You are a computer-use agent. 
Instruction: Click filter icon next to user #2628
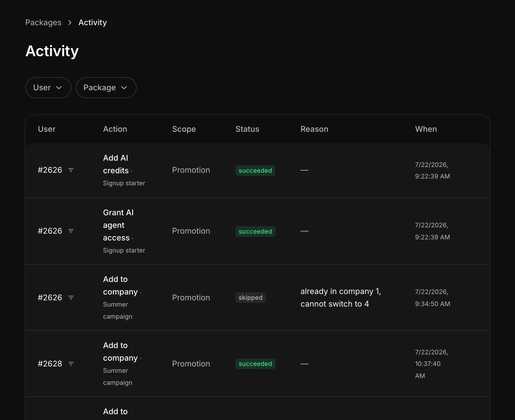tap(71, 364)
